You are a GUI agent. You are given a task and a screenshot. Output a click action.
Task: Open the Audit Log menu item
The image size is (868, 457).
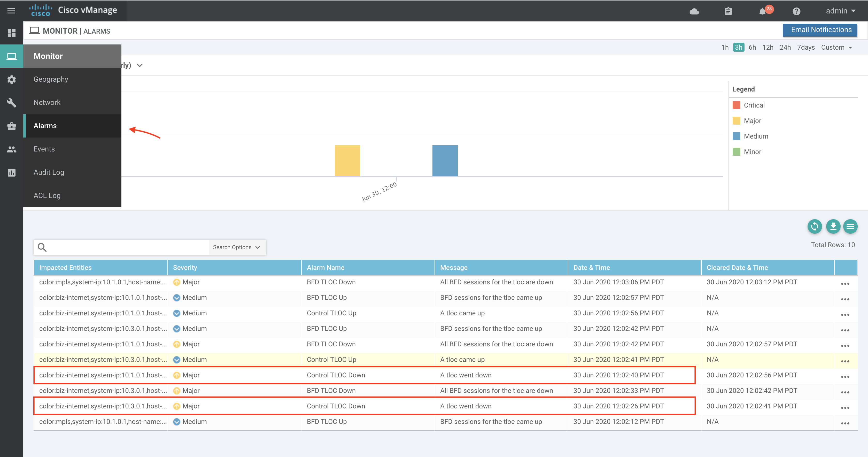tap(49, 172)
